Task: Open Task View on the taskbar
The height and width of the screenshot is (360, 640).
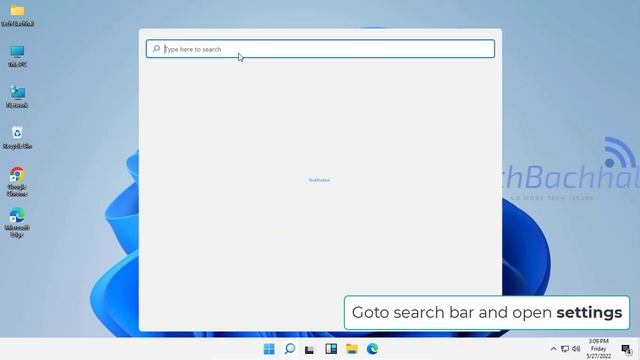Action: [310, 349]
